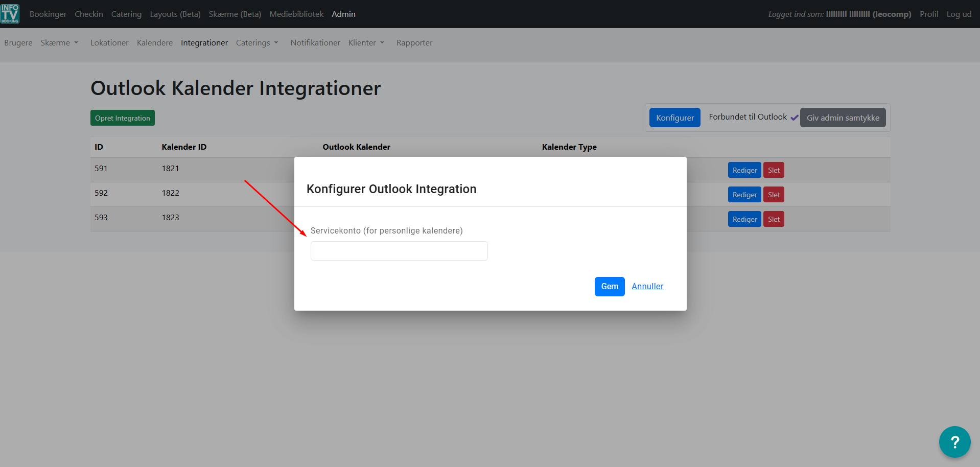Viewport: 980px width, 467px height.
Task: Click the ID column header
Action: pos(99,147)
